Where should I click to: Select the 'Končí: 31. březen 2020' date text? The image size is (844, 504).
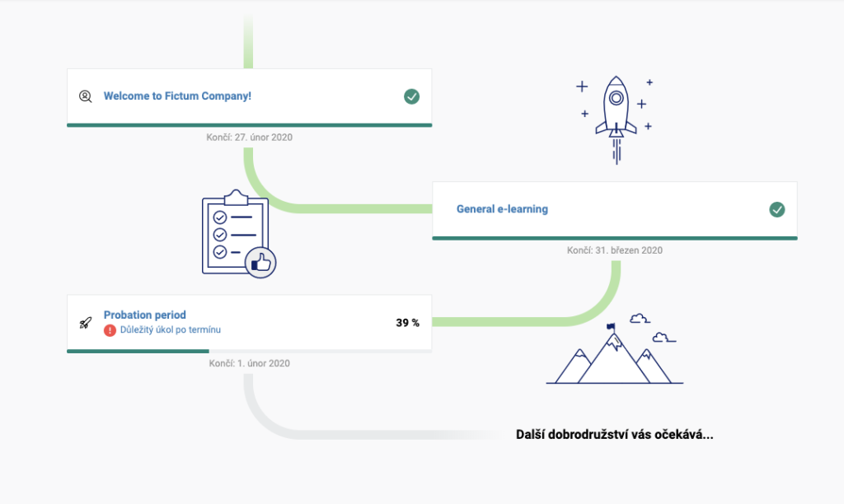[x=615, y=250]
